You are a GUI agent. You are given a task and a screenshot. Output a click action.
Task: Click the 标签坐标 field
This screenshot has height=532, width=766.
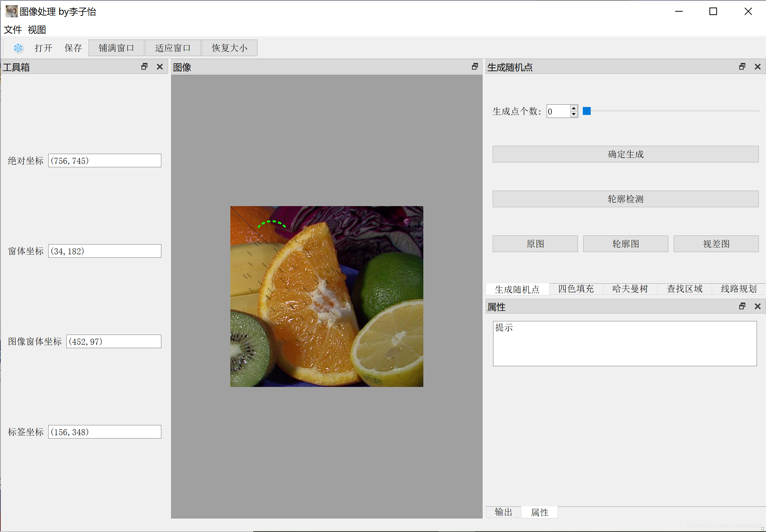[105, 432]
